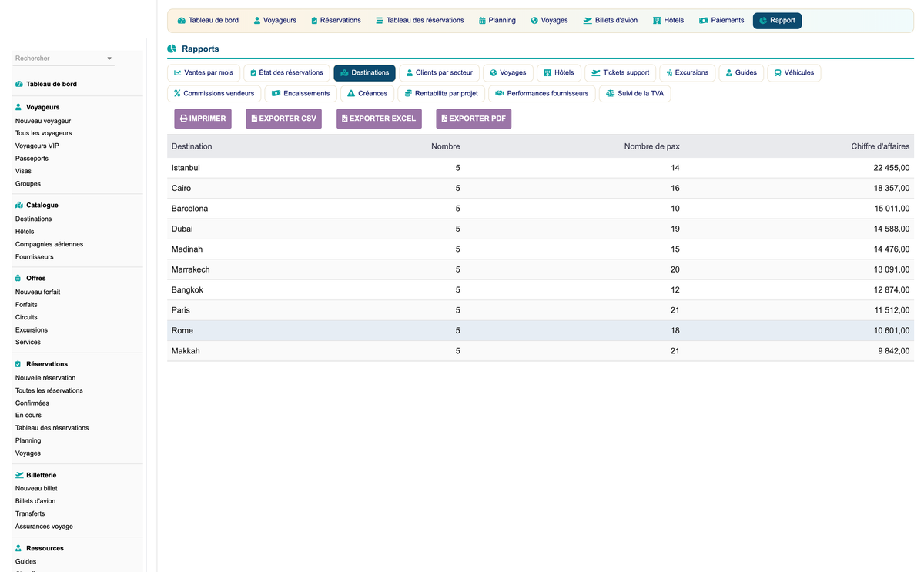The image size is (924, 572).
Task: Open Voyageurs in top navigation
Action: pyautogui.click(x=275, y=21)
